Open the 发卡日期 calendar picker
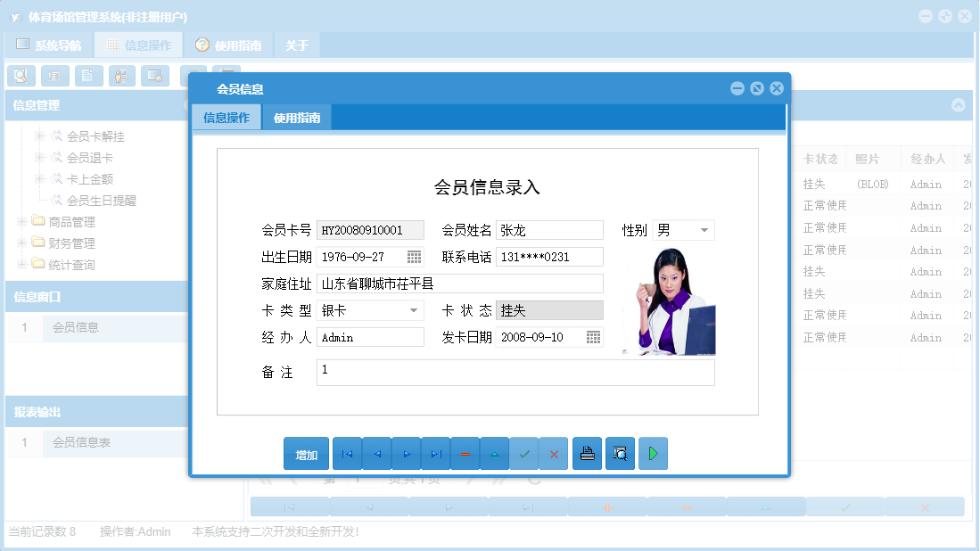The height and width of the screenshot is (551, 980). (591, 338)
